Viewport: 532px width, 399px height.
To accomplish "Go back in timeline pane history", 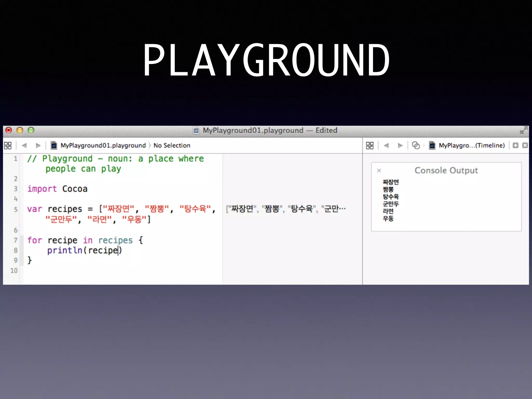I will tap(386, 145).
